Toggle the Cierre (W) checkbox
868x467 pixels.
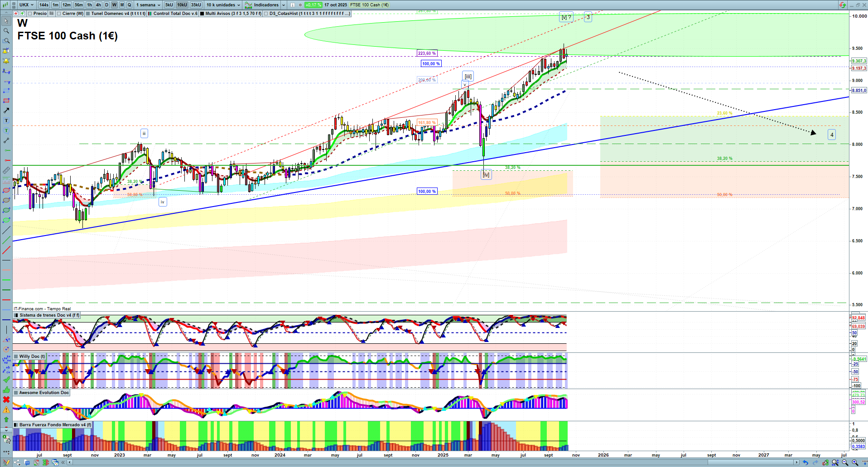click(x=59, y=14)
